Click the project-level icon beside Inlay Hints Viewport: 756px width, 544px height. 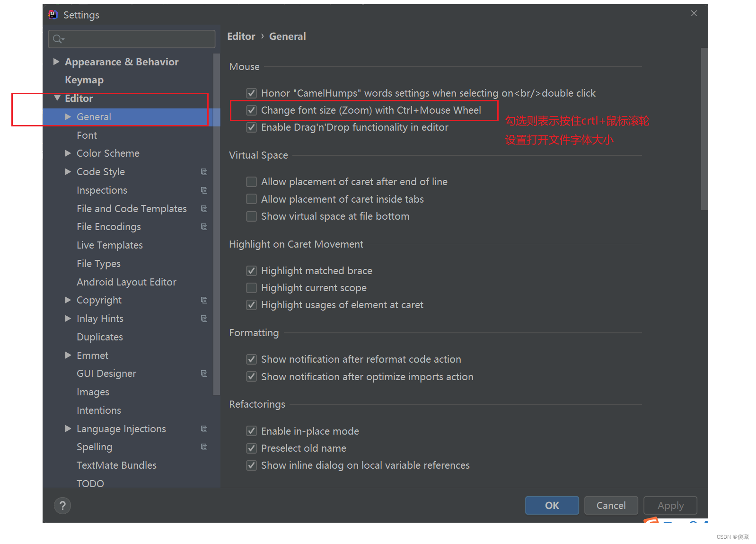(204, 319)
